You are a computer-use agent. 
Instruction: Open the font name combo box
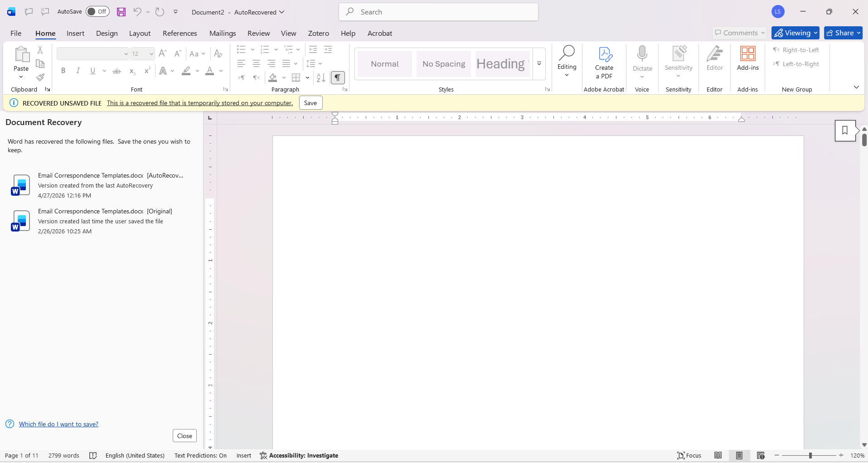93,54
